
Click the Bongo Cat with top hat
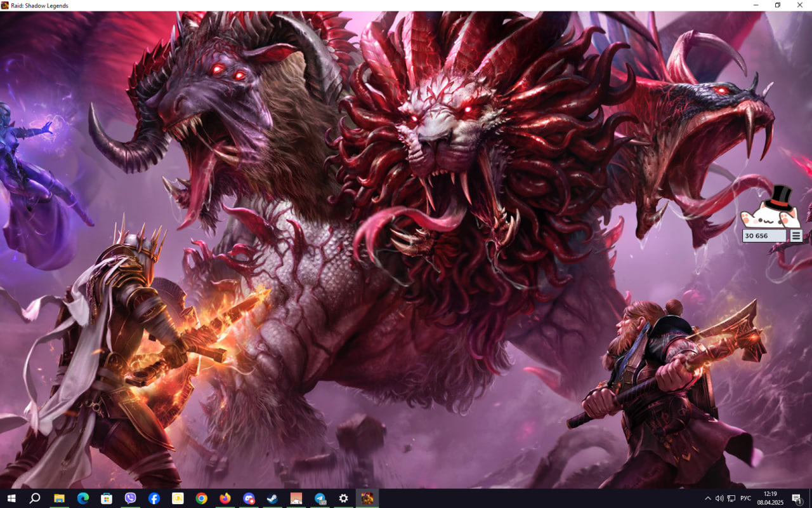click(x=771, y=208)
